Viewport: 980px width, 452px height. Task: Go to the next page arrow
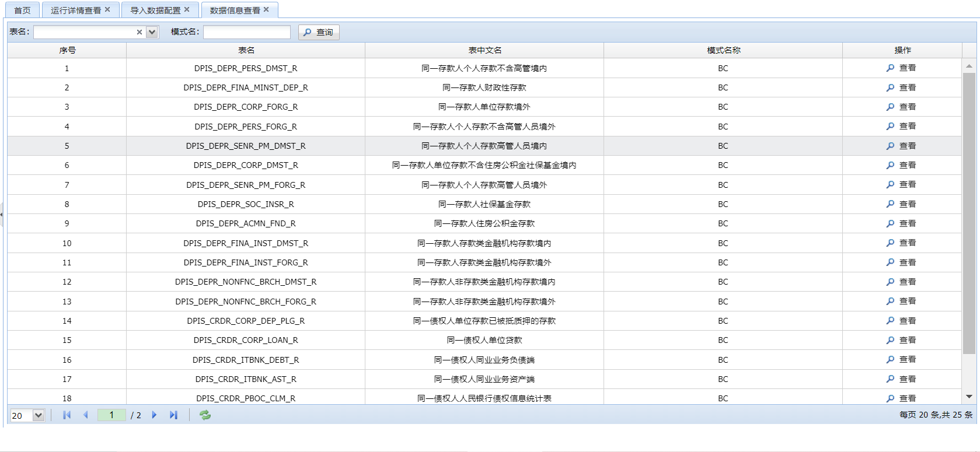click(x=154, y=415)
